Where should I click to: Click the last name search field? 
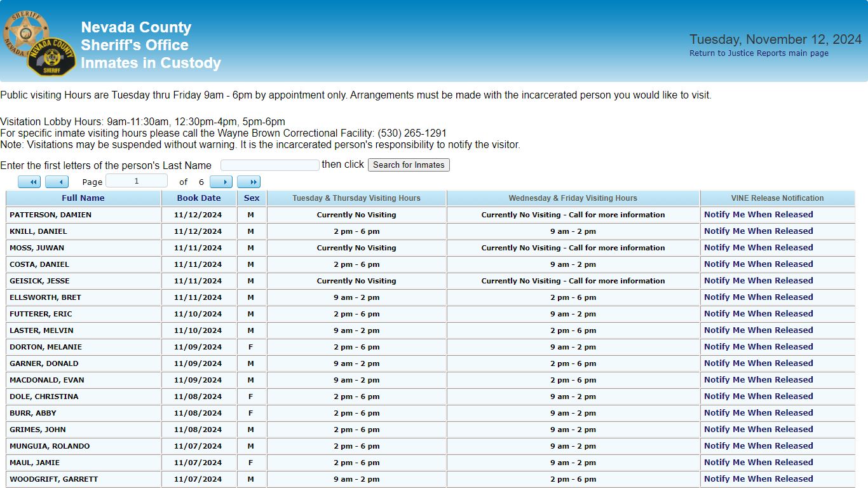[x=270, y=165]
